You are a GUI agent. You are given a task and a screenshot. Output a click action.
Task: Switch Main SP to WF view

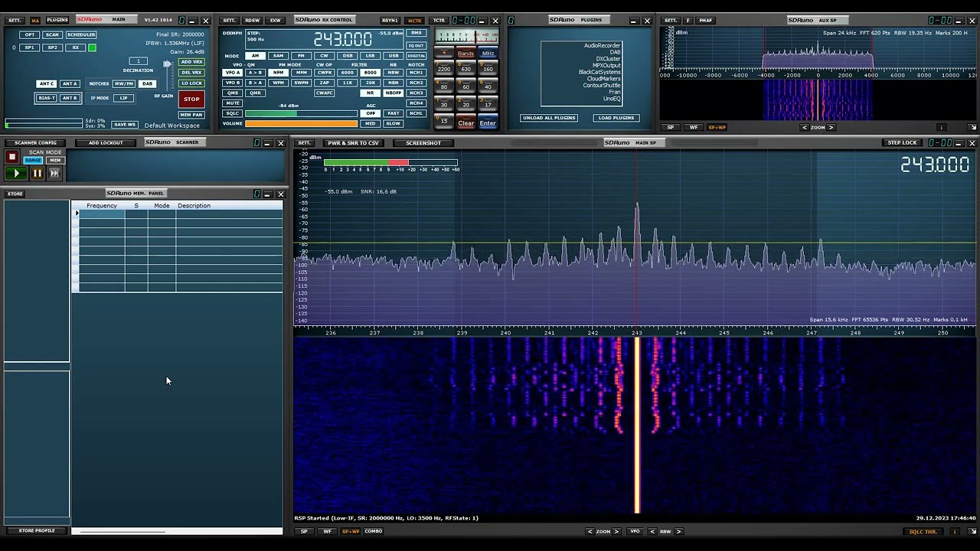coord(328,531)
